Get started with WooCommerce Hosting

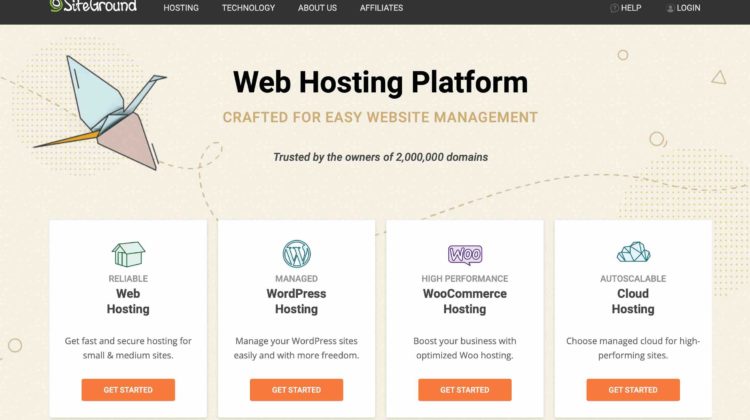click(x=465, y=390)
